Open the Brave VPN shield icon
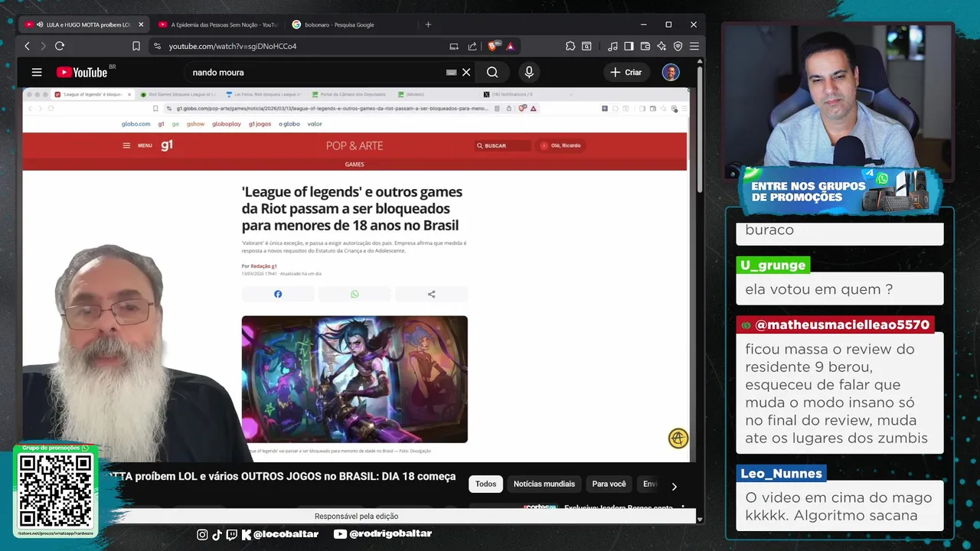980x551 pixels. (x=678, y=46)
